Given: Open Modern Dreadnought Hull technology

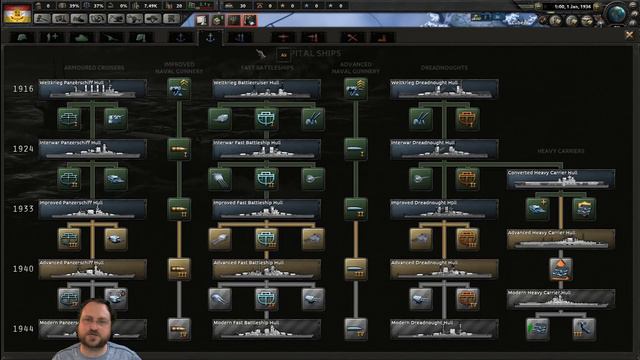Looking at the screenshot, I should point(444,329).
